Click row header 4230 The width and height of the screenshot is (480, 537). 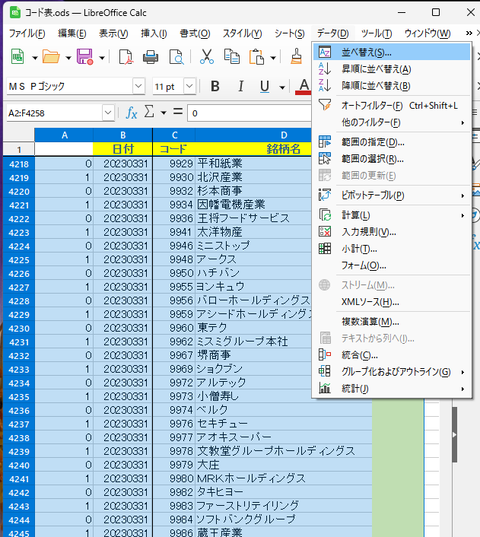pos(19,328)
